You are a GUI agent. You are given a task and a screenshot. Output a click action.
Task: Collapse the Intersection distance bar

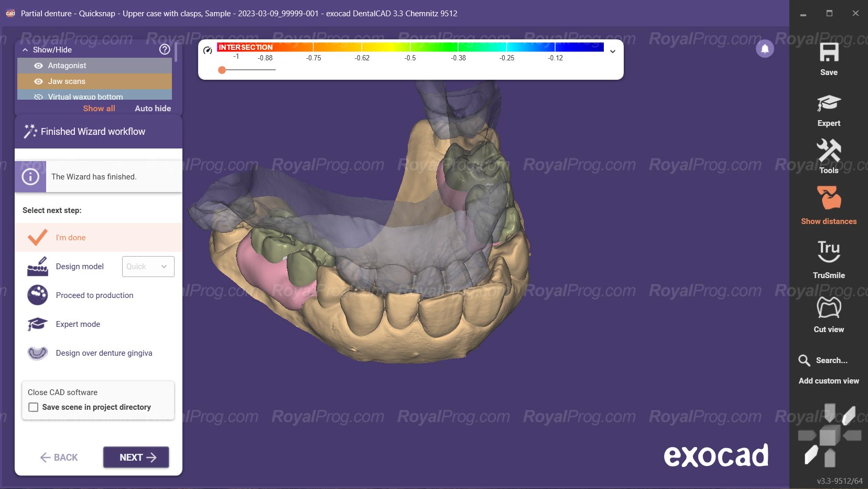point(612,51)
